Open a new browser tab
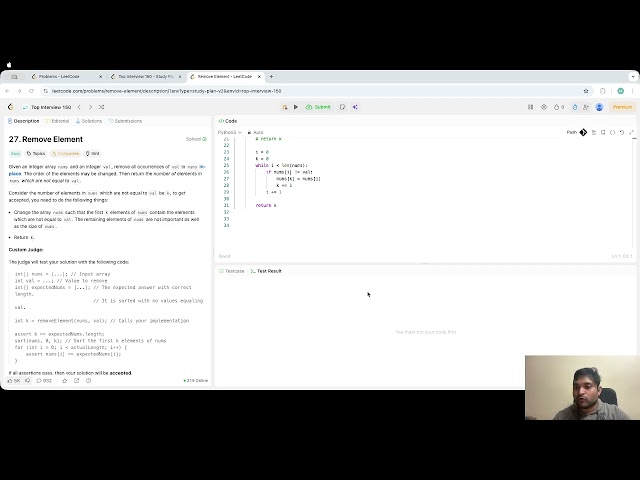 pyautogui.click(x=271, y=76)
